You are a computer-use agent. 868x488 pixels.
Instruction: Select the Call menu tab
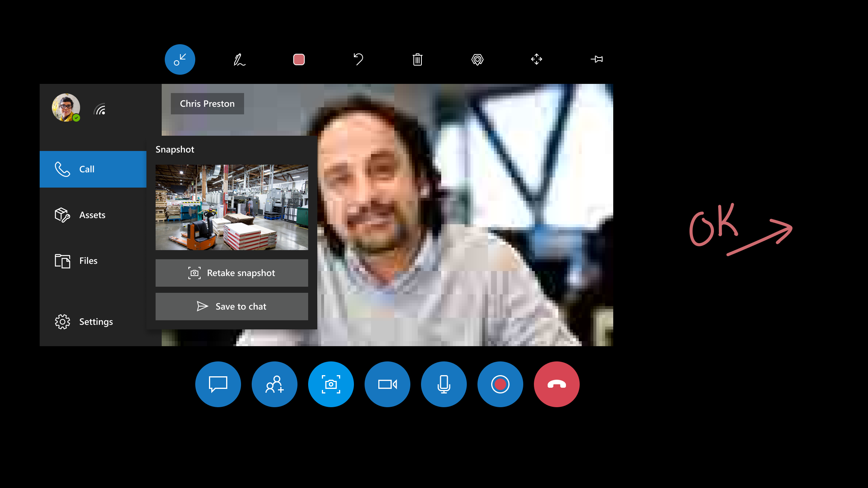[x=93, y=169]
